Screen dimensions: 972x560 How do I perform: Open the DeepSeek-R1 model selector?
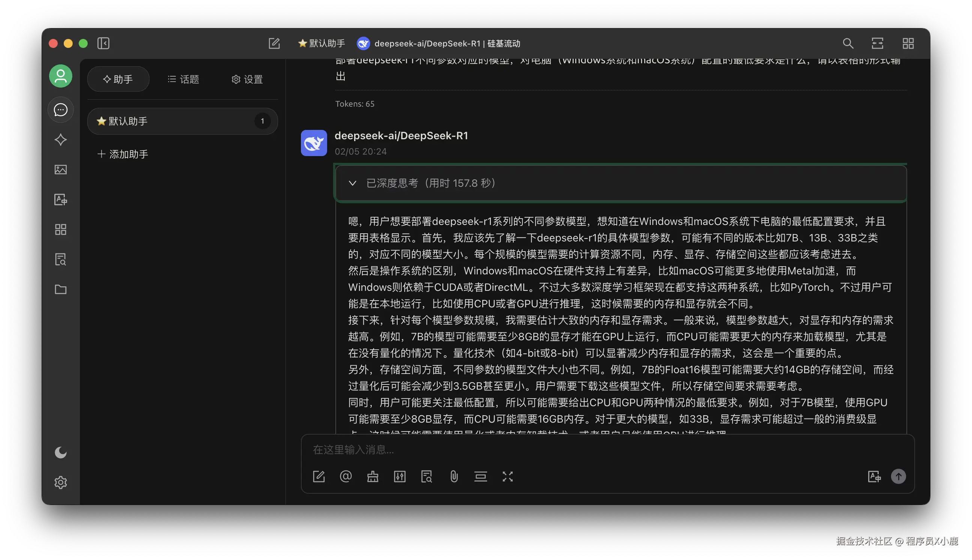[x=439, y=43]
